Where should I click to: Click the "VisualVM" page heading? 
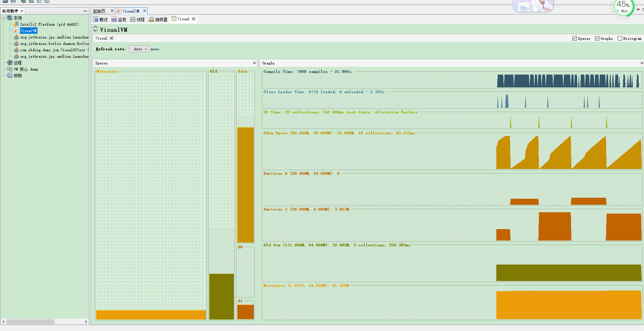pos(114,30)
